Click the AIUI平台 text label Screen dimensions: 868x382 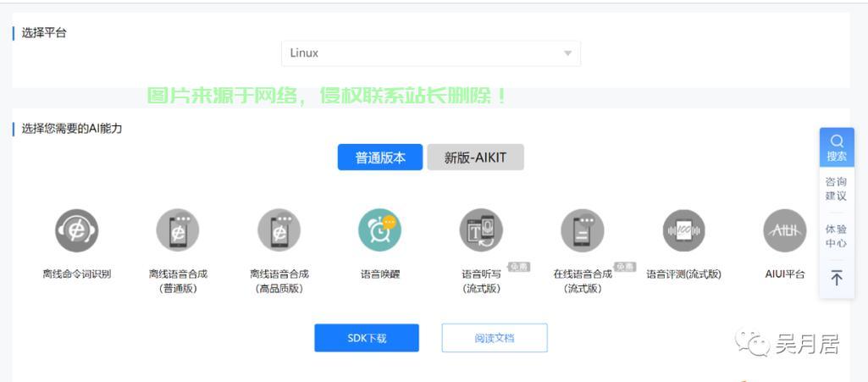point(784,274)
